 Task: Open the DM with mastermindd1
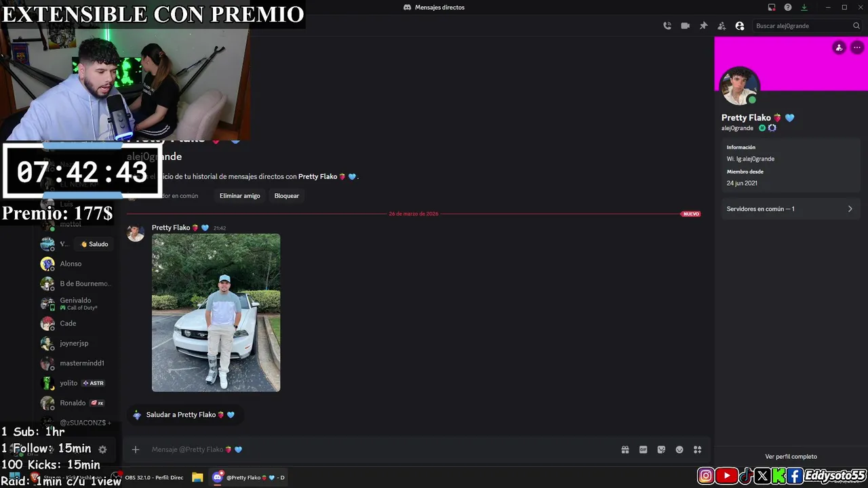(76, 363)
